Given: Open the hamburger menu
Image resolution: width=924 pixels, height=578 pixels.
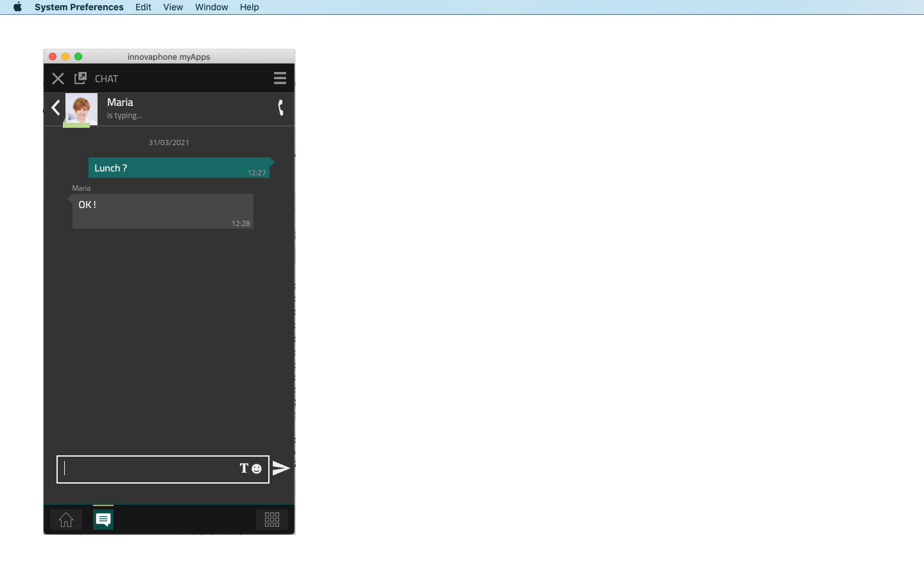Looking at the screenshot, I should [x=280, y=78].
